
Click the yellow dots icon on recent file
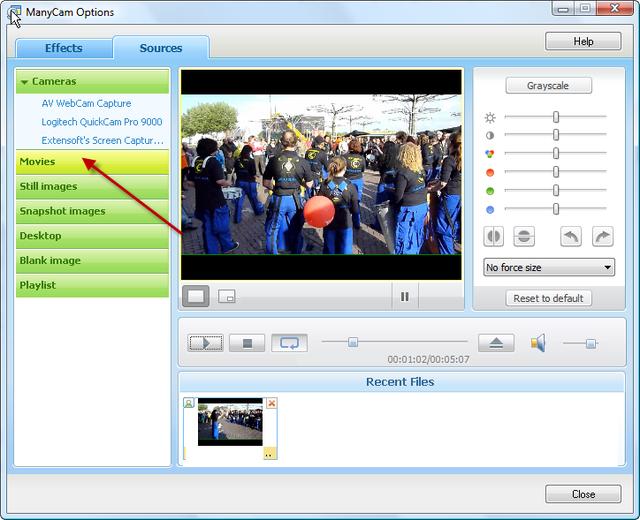(269, 453)
